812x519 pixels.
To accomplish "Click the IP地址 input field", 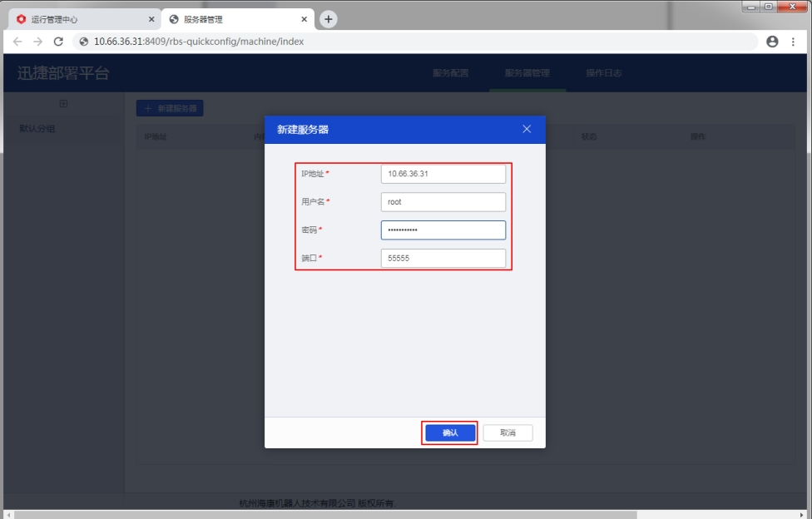I will (443, 174).
